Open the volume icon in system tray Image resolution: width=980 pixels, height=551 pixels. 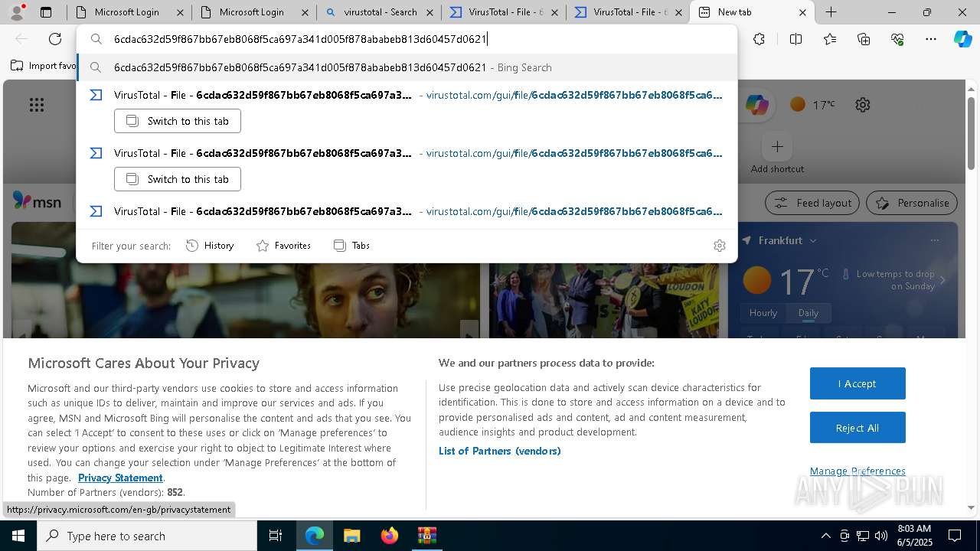881,536
